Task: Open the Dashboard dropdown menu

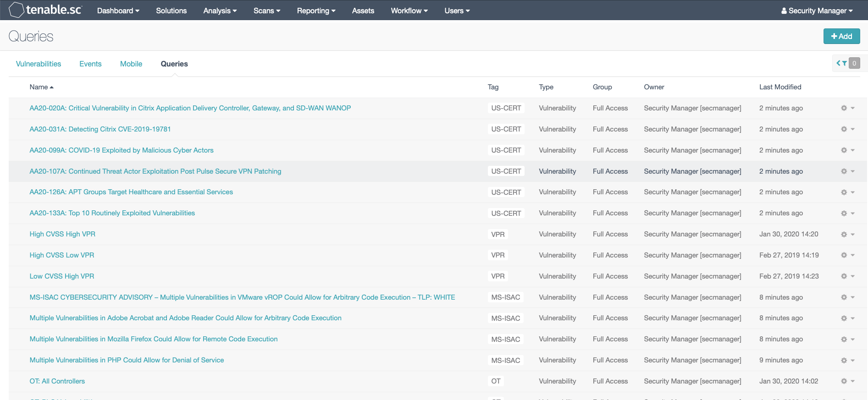Action: 118,11
